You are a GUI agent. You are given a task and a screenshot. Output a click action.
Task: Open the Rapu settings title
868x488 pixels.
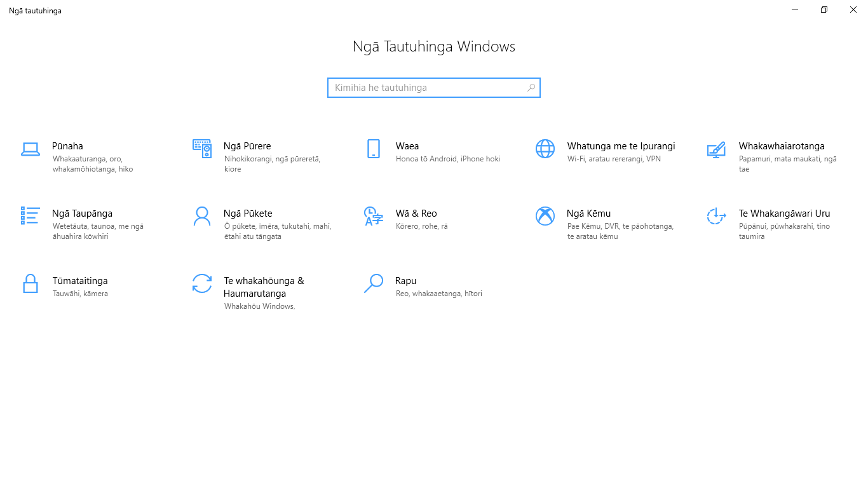point(406,281)
